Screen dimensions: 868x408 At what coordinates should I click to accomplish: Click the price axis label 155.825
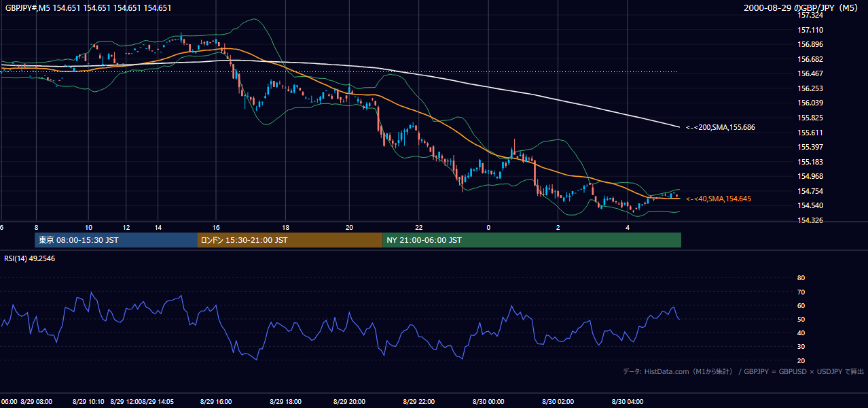(810, 118)
